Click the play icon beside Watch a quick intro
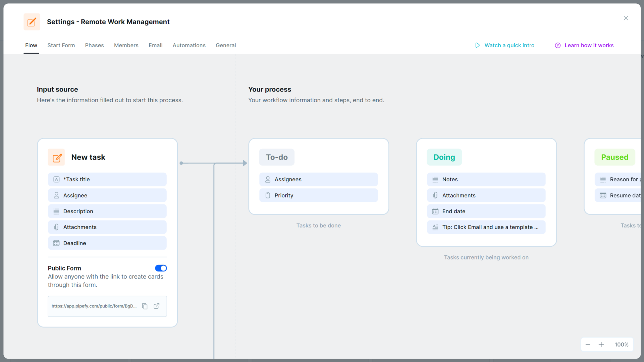Screen dimensions: 644x362 [477, 45]
